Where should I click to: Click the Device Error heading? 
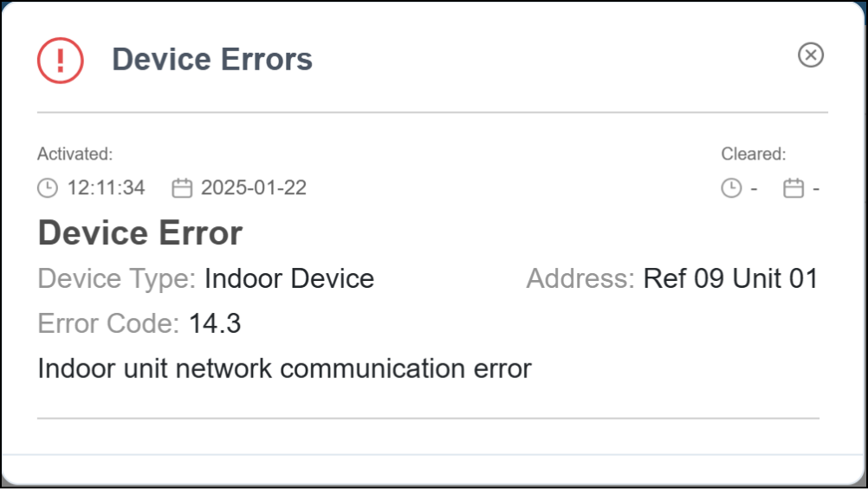(140, 233)
